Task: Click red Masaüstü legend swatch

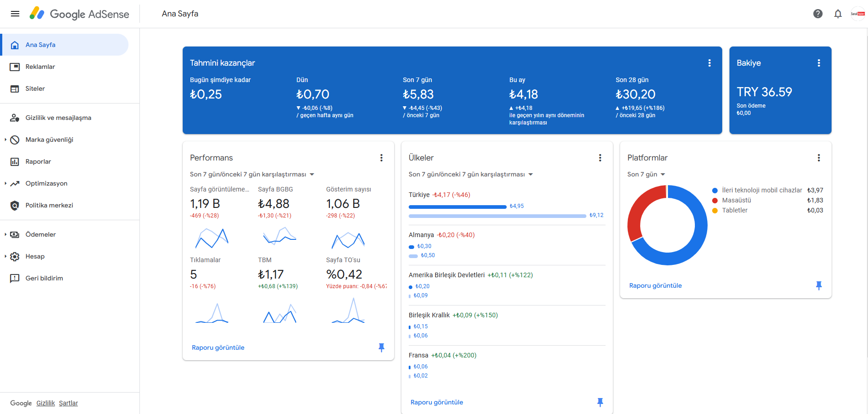Action: pyautogui.click(x=715, y=201)
